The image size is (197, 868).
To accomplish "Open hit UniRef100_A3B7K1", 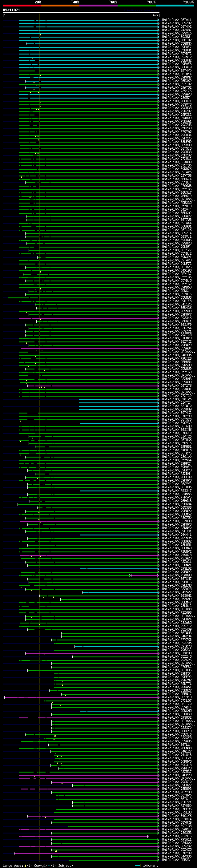I will pos(176,802).
